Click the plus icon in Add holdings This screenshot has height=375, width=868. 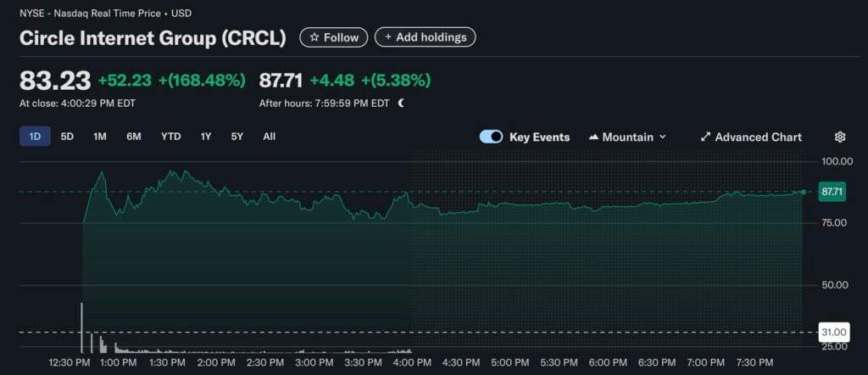[x=388, y=37]
